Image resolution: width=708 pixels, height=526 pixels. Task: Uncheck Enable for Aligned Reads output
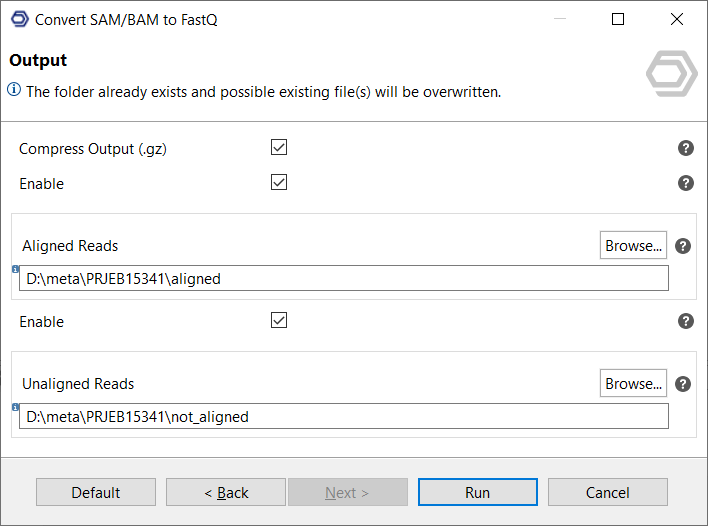[279, 183]
